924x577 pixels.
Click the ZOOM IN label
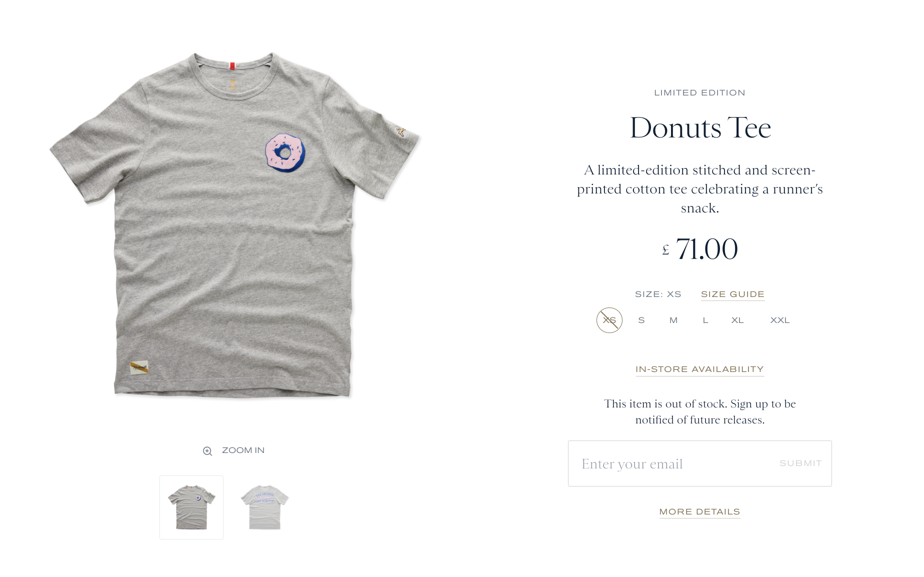pyautogui.click(x=243, y=450)
